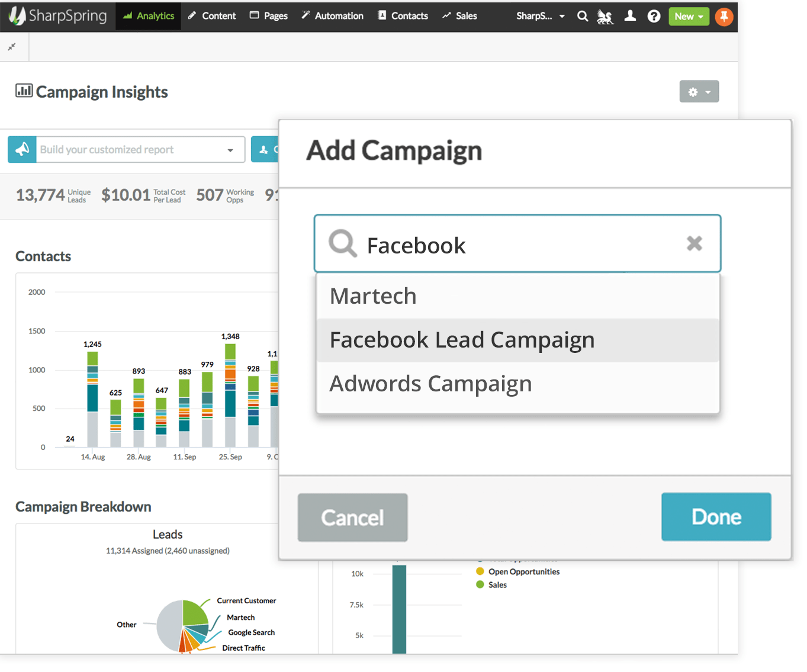Viewport: 807px width, 672px height.
Task: Open the search magnifier in top bar
Action: [x=583, y=16]
